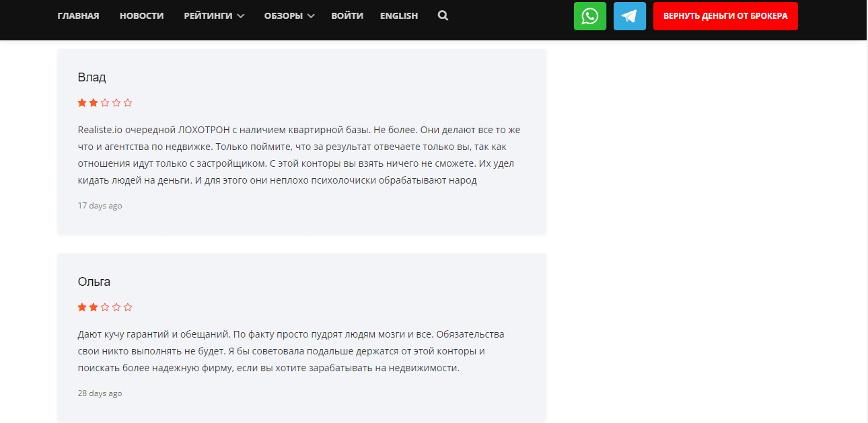Click third star in Ольга's rating
This screenshot has width=868, height=423.
[x=105, y=307]
